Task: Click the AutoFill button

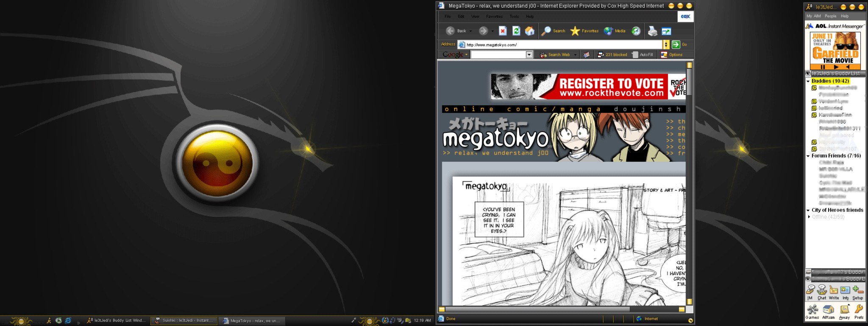Action: [643, 54]
